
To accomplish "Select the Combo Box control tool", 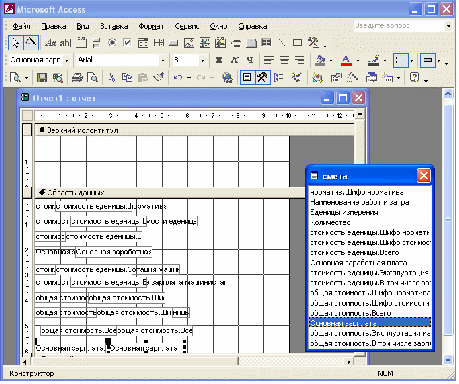I will (x=143, y=43).
